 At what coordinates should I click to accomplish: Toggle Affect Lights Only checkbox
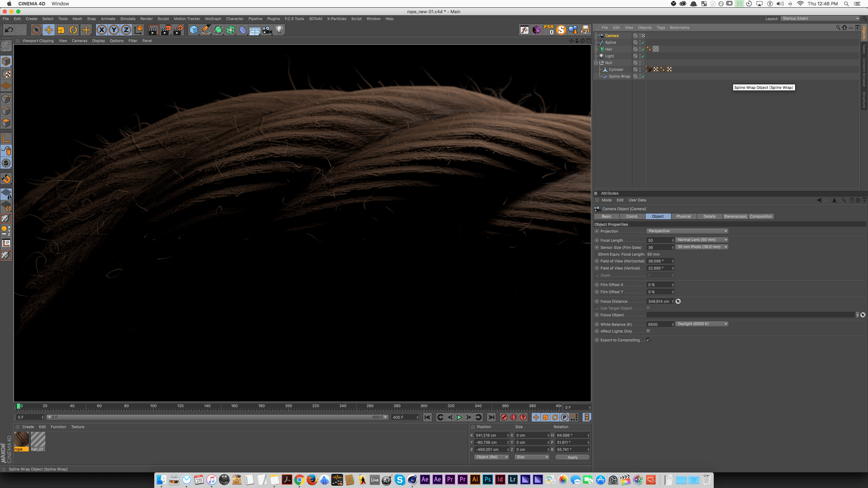[648, 331]
